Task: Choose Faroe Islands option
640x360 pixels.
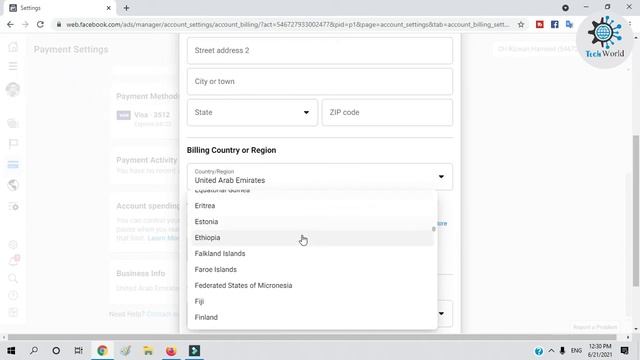Action: click(313, 269)
